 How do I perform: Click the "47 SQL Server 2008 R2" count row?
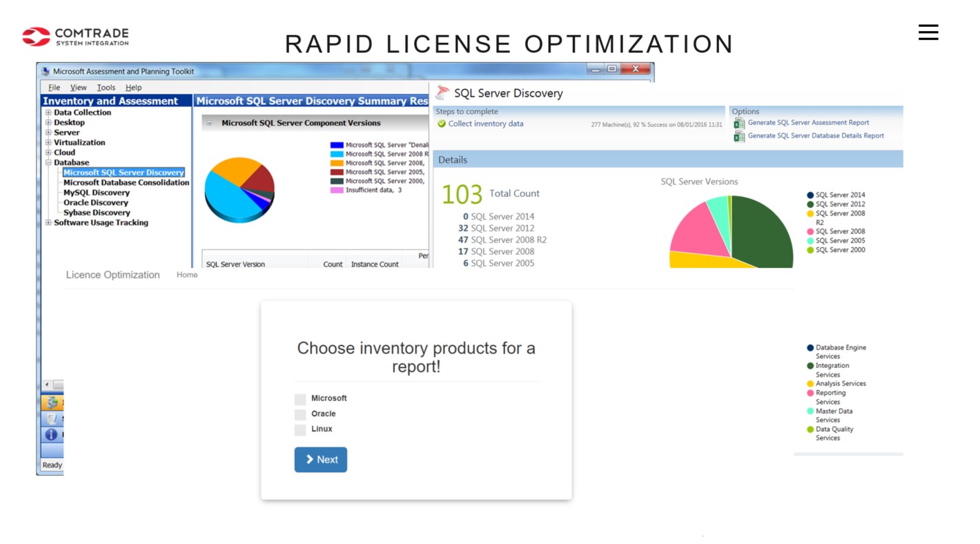tap(502, 240)
